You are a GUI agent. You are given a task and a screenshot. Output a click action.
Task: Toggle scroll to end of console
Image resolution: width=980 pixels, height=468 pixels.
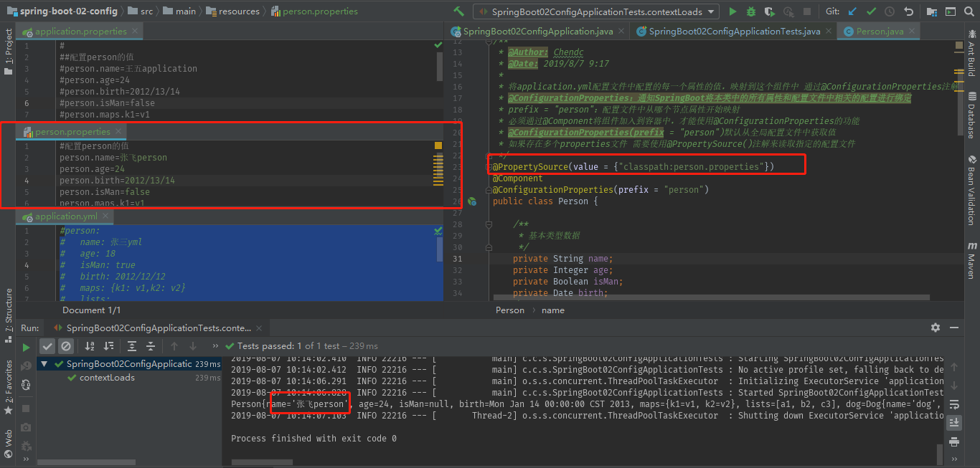coord(953,423)
